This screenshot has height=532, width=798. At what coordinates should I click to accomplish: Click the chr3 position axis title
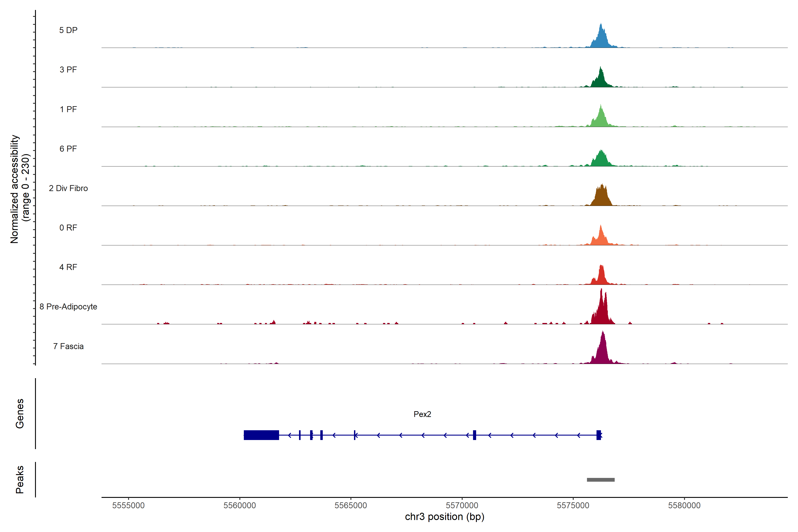coord(444,517)
